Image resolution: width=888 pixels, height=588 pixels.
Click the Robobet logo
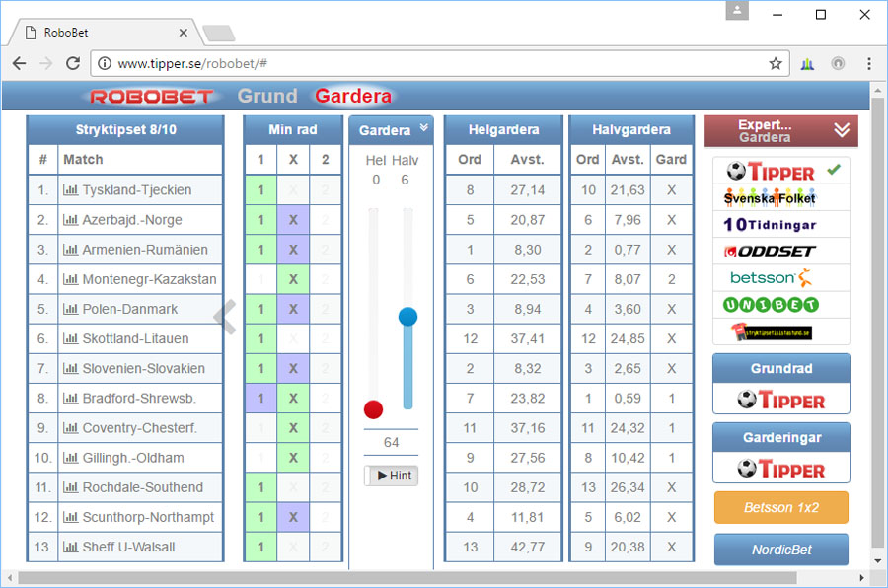coord(151,97)
